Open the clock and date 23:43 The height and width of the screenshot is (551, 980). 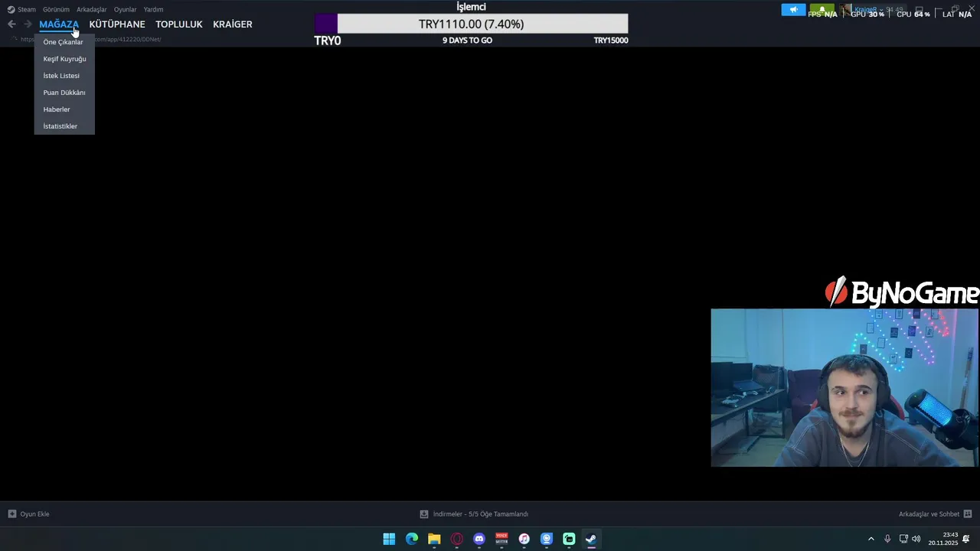click(x=943, y=539)
